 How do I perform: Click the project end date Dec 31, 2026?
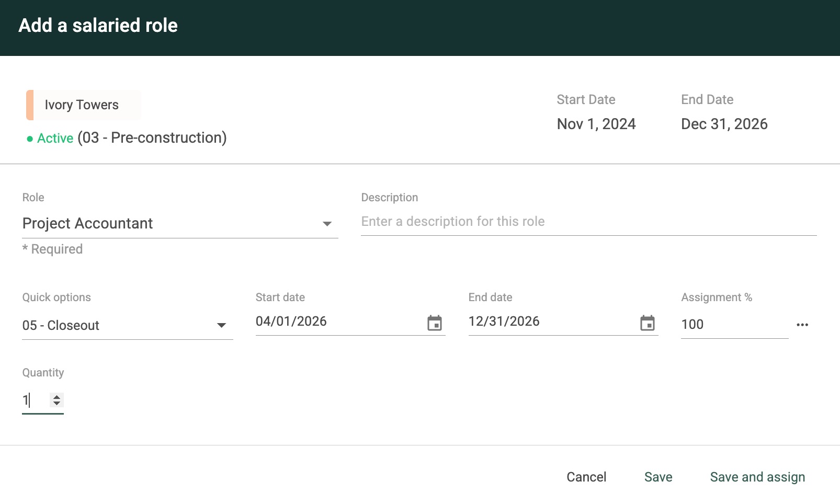coord(724,124)
